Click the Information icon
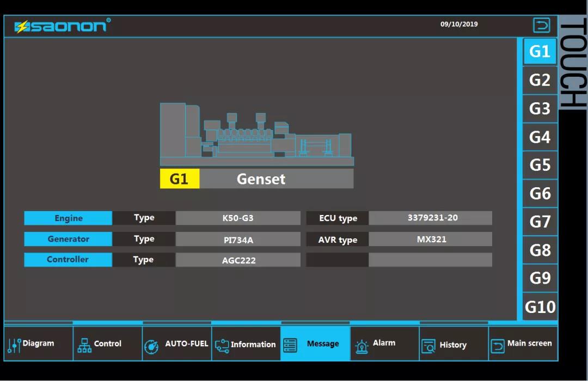The image size is (588, 381). 222,345
